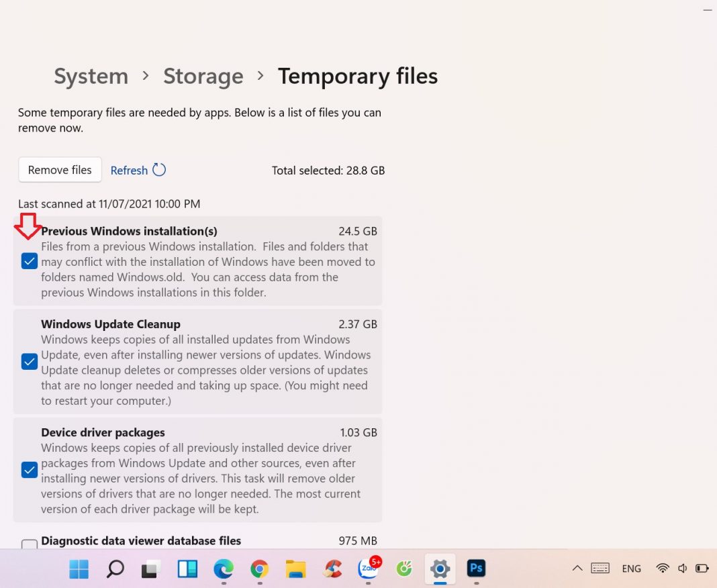The height and width of the screenshot is (588, 717).
Task: Open Zalo chat app icon
Action: coord(368,569)
